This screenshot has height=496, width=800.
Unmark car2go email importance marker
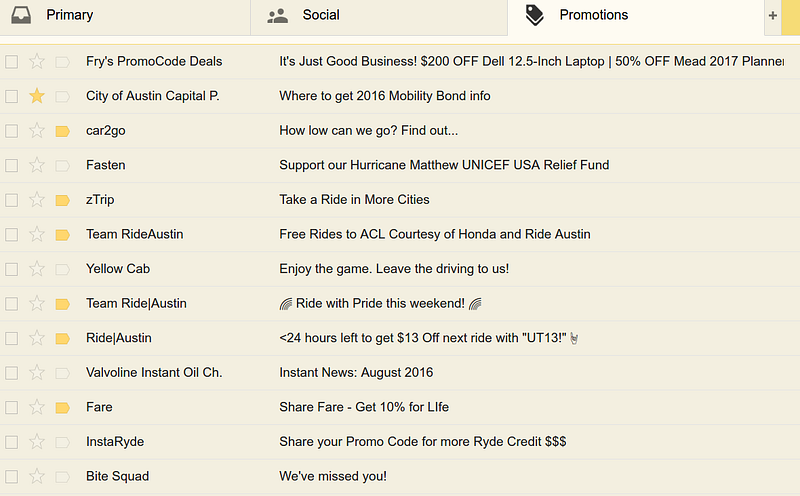[62, 131]
